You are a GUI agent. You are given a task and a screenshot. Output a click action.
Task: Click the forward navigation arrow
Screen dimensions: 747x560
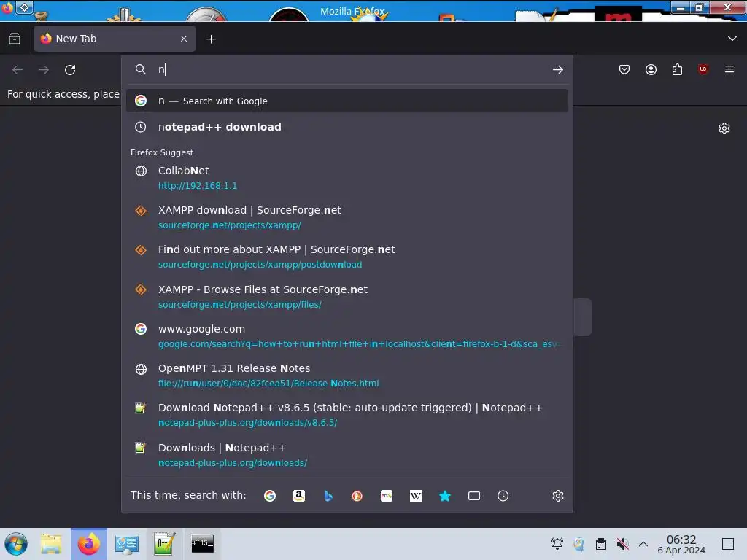tap(44, 70)
